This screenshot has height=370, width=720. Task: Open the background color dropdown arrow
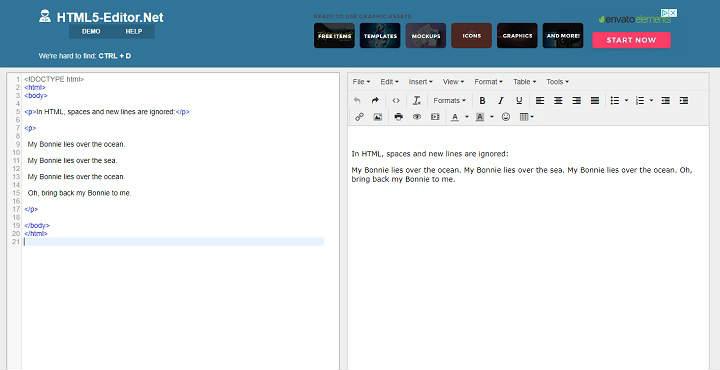tap(492, 117)
